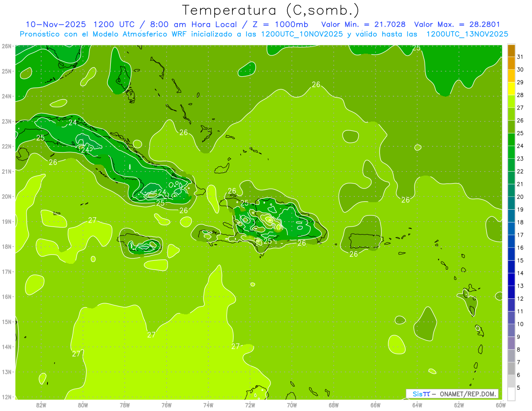Screen dimensions: 532x411
Task: Select the 'Valor Max. = 28.2801' readout
Action: click(x=457, y=24)
